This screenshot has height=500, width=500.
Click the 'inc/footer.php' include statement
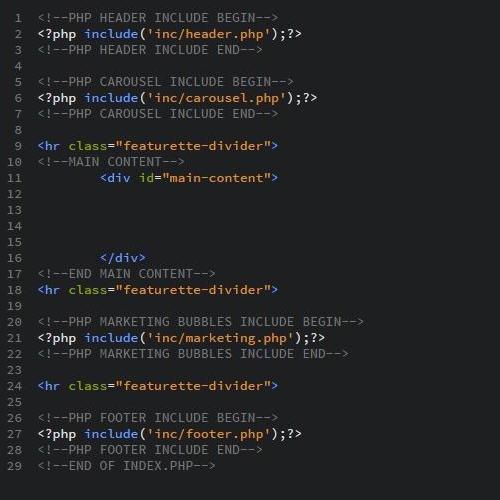click(x=170, y=434)
